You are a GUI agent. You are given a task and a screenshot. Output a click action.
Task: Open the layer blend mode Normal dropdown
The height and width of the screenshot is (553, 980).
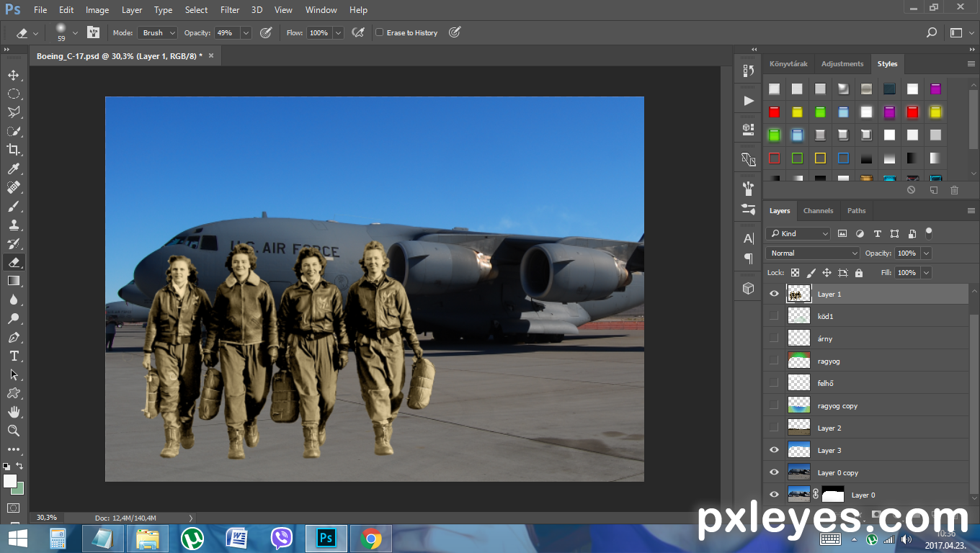tap(814, 253)
